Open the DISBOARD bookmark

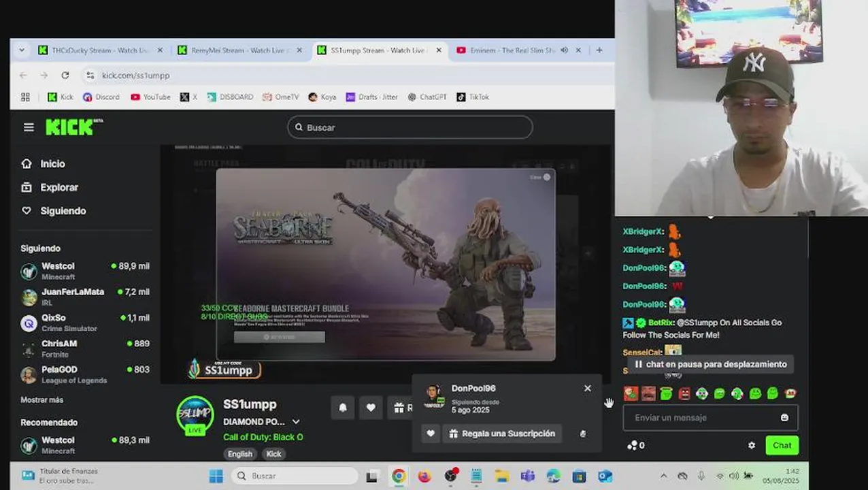(229, 97)
